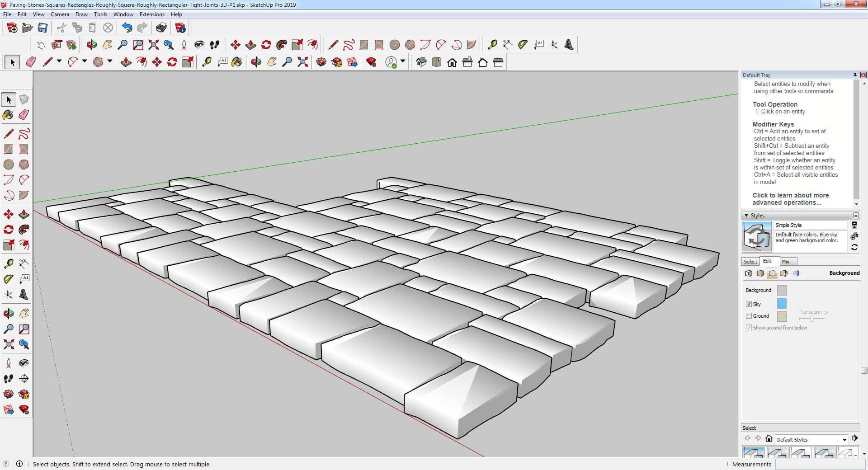
Task: Select the Eraser tool in left toolbar
Action: (x=24, y=115)
